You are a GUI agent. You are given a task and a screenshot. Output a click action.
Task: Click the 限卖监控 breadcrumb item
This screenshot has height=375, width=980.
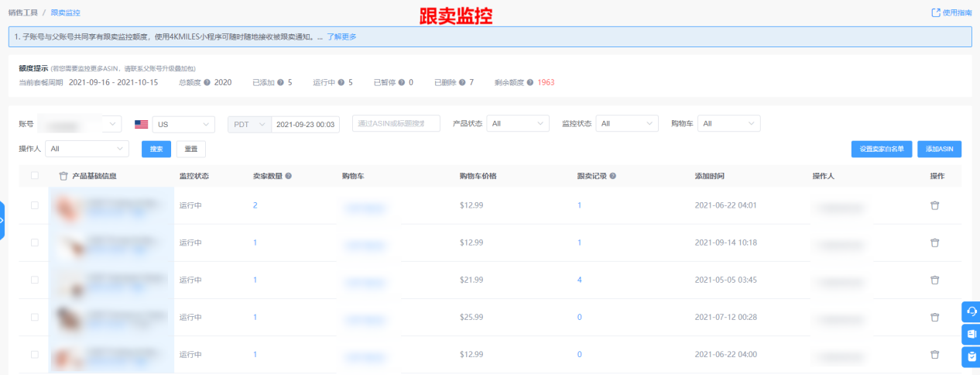click(66, 13)
